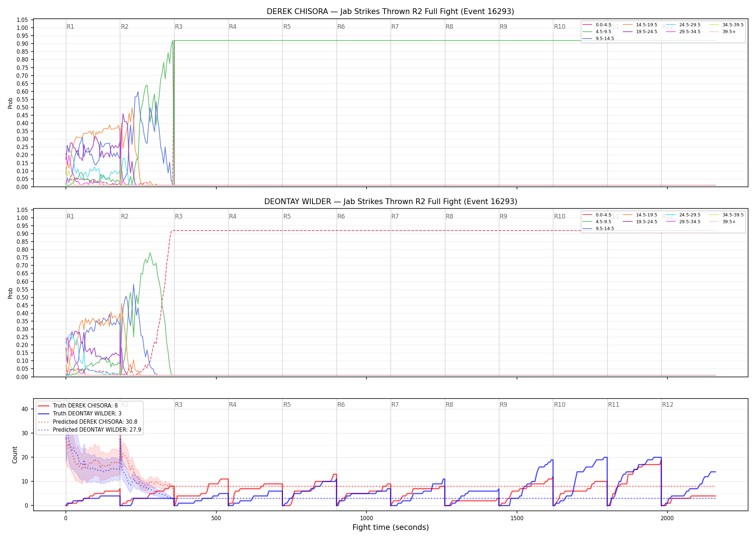Viewport: 756px width, 540px height.
Task: Click the 0.0-4.5 legend entry in Chisora plot
Action: (597, 25)
